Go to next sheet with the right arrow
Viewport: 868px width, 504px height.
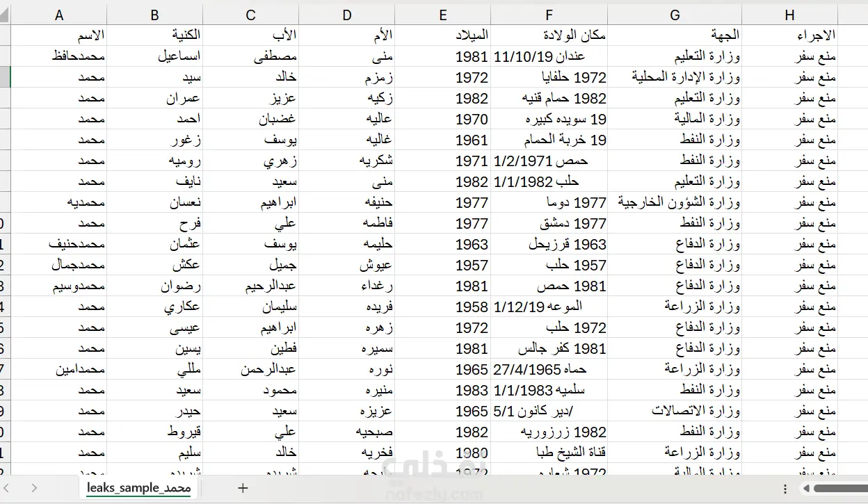[x=34, y=488]
